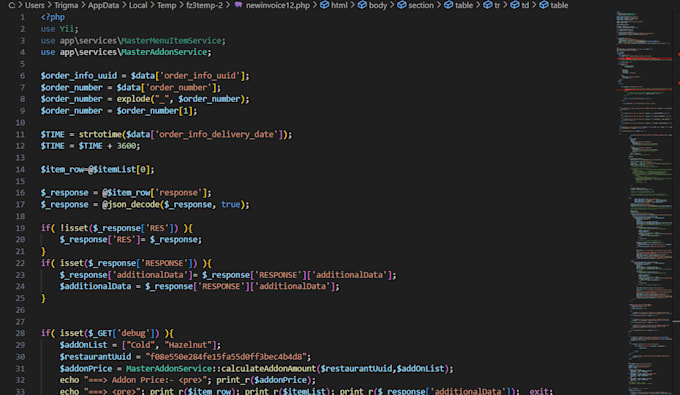Click 'MasterMenuItemService' in the use statement

171,41
